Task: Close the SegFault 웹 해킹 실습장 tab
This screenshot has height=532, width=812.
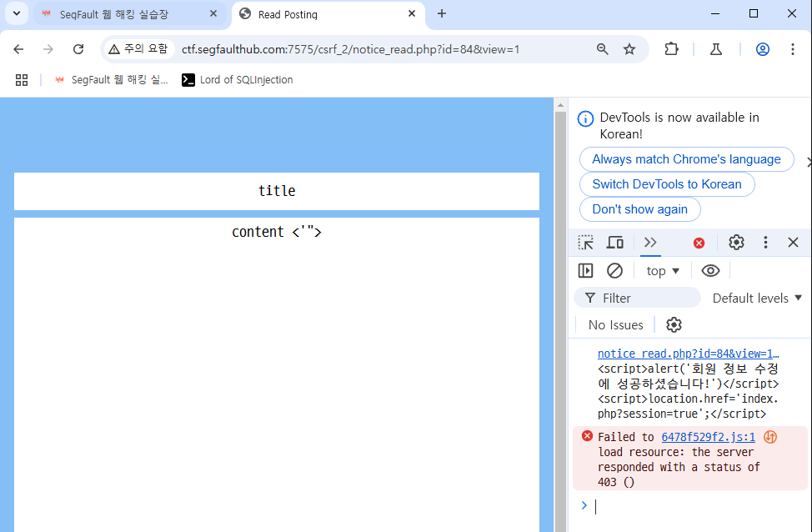Action: (213, 14)
